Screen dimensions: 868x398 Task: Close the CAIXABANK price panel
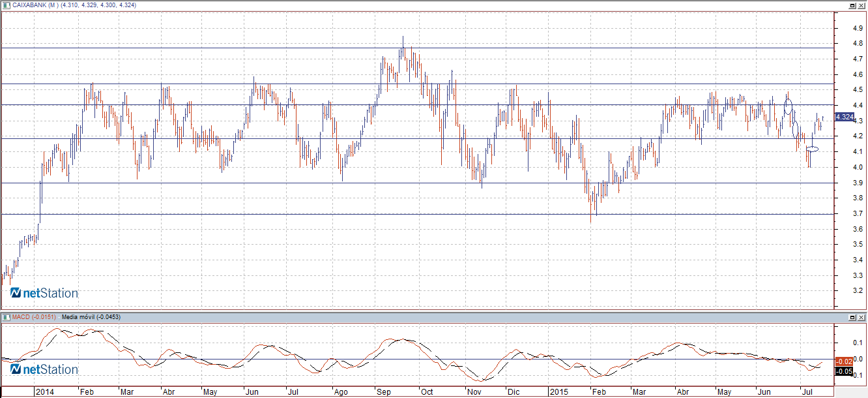click(861, 5)
